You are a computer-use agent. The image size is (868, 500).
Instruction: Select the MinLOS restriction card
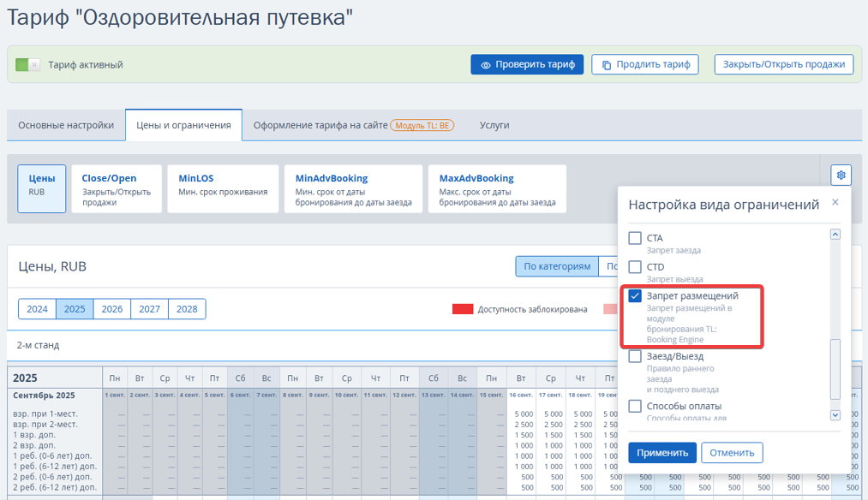point(223,188)
